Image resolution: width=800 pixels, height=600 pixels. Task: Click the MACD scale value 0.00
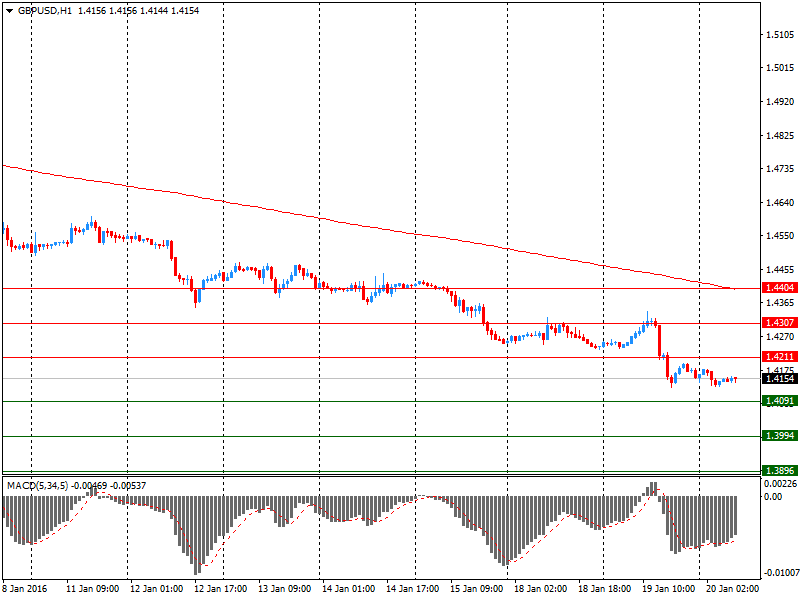coord(773,496)
